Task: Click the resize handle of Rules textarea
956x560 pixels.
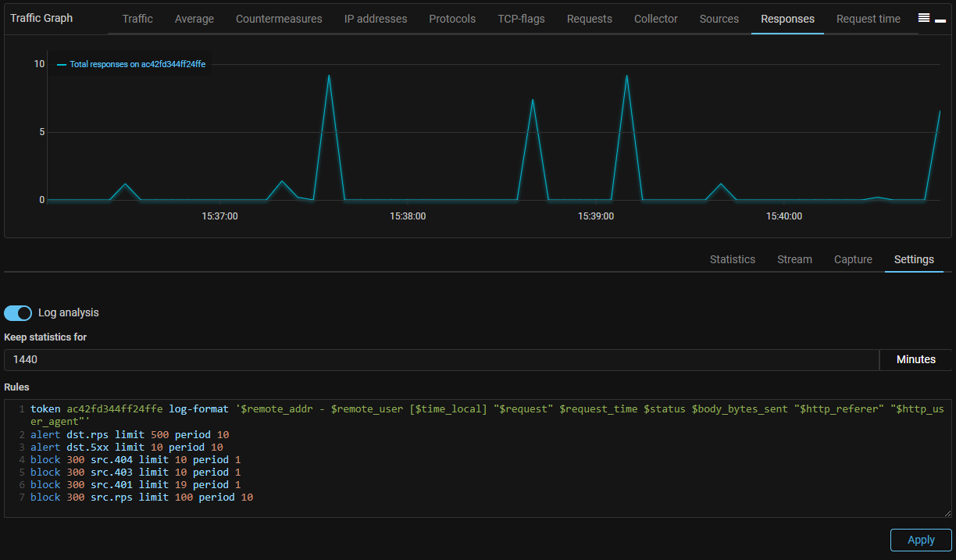Action: 948,513
